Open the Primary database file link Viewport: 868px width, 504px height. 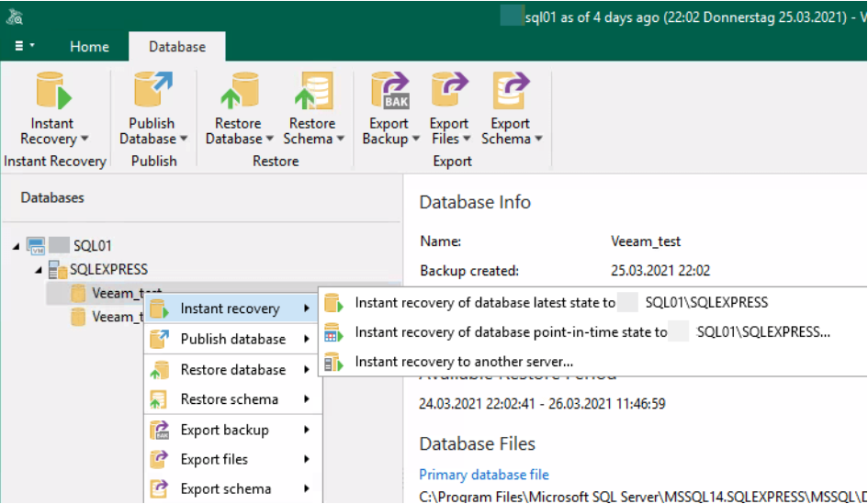pos(484,475)
